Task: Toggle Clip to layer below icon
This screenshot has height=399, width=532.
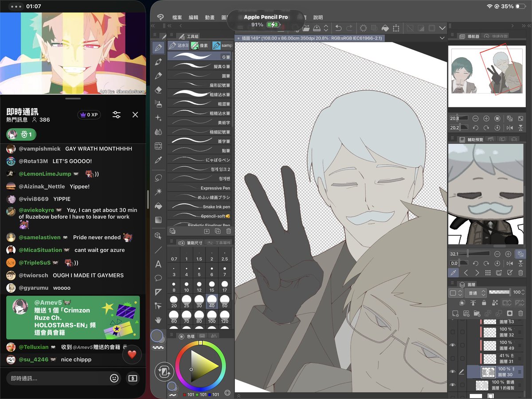Action: [462, 303]
